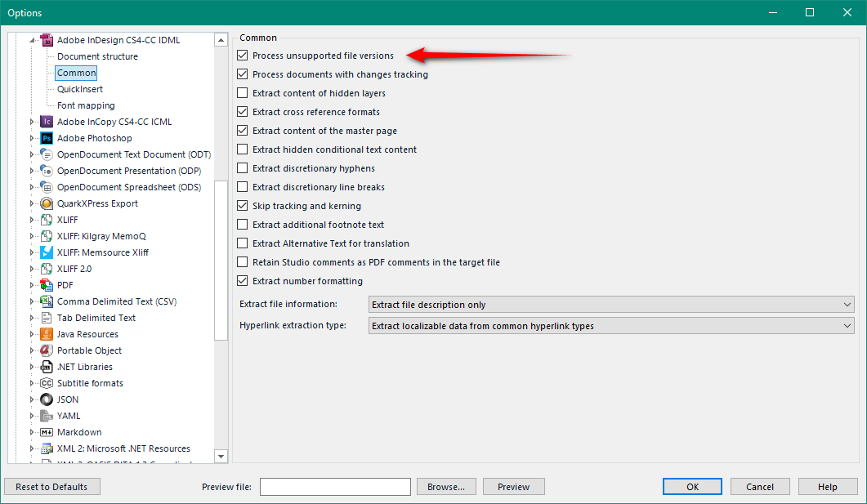Viewport: 867px width, 504px height.
Task: Uncheck Process unsupported file versions
Action: pyautogui.click(x=242, y=56)
